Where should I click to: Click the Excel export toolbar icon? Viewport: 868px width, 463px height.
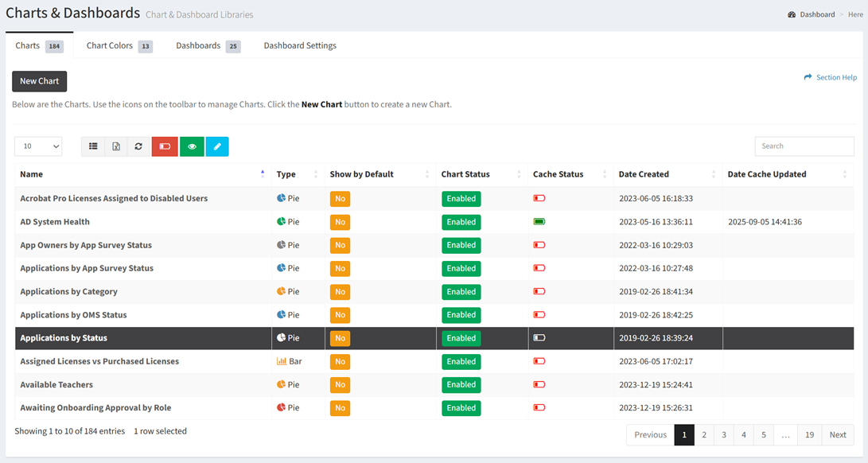coord(116,146)
